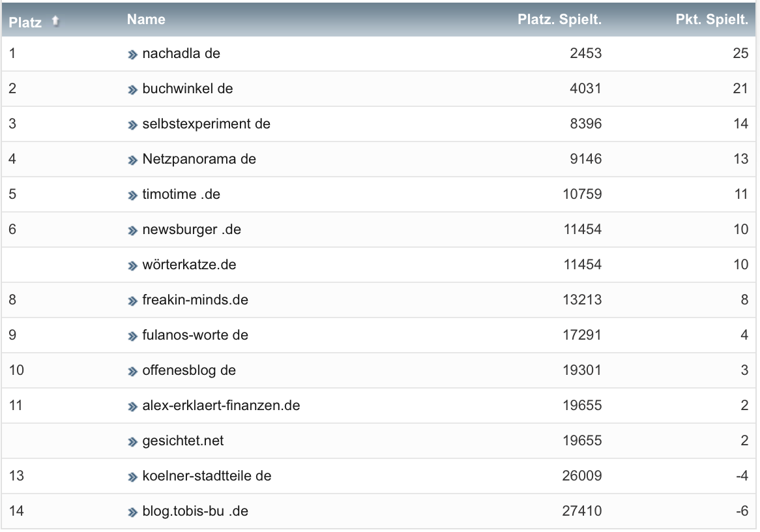Click the arrow icon beside koelner-stadtteile de
This screenshot has height=532, width=760.
[x=133, y=477]
